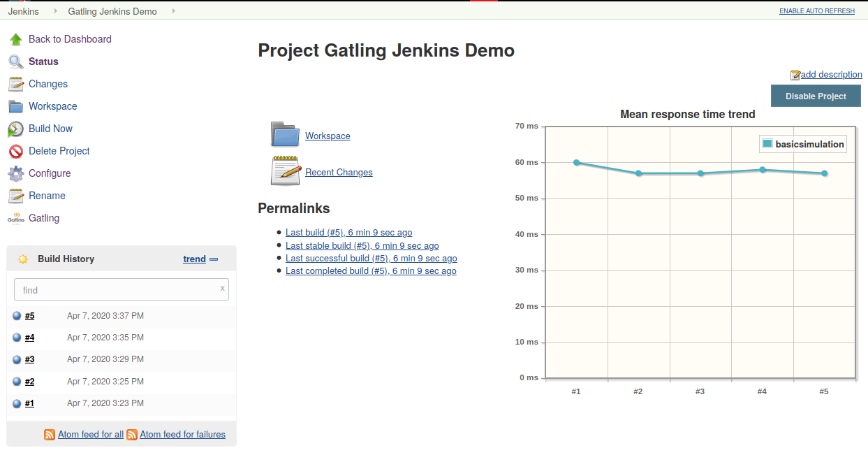Open the Status page from sidebar
868x455 pixels.
43,62
